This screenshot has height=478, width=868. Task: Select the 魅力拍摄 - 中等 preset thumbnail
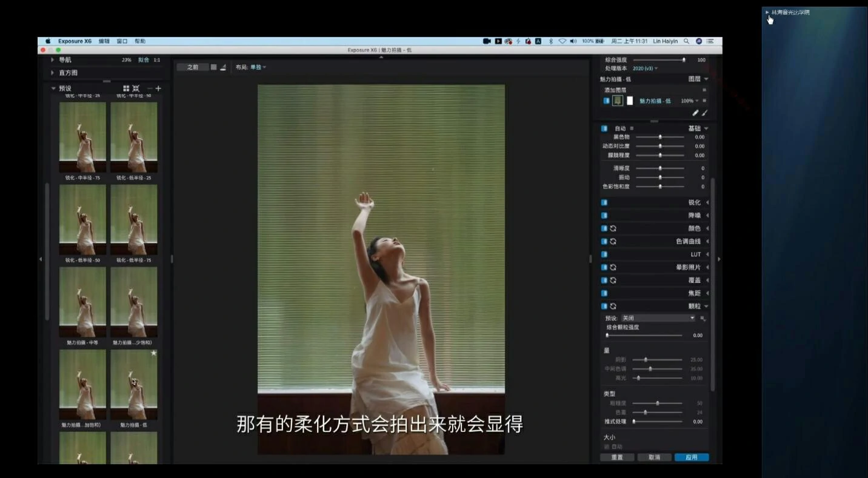[82, 302]
